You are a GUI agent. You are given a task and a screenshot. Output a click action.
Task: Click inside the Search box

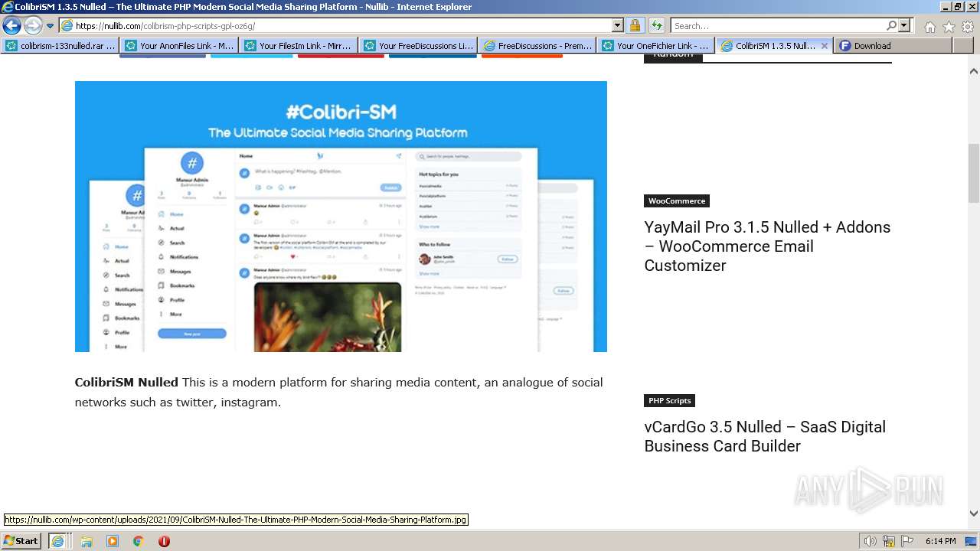point(777,26)
